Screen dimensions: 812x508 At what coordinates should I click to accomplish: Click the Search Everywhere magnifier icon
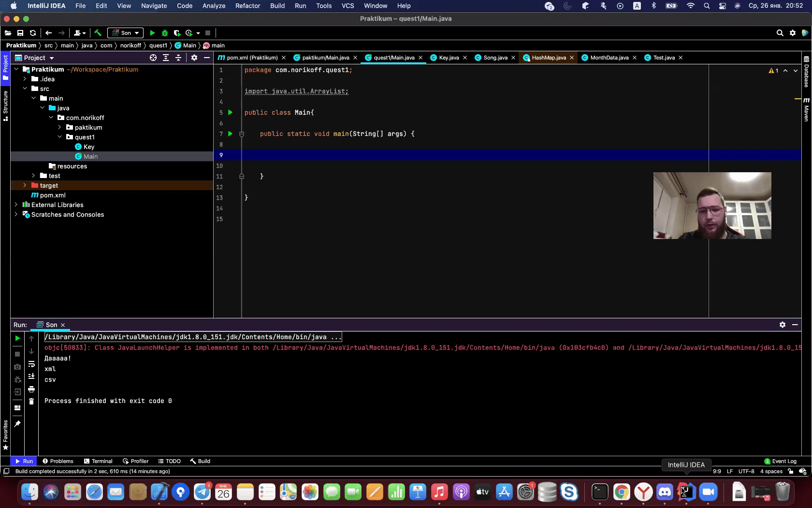(x=780, y=33)
